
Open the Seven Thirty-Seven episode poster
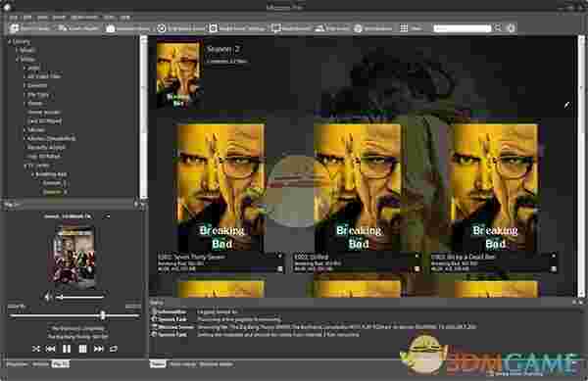coord(220,187)
